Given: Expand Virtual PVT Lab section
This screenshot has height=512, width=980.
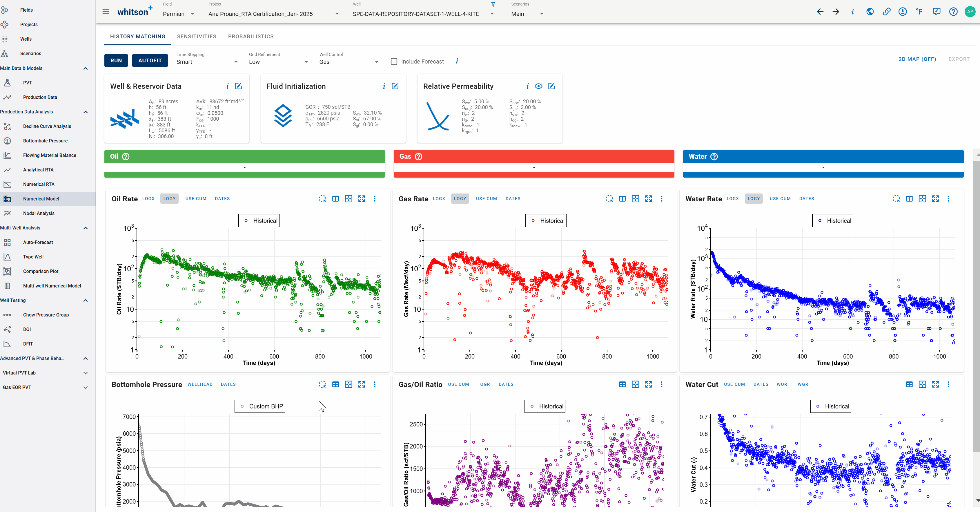Looking at the screenshot, I should tap(85, 373).
